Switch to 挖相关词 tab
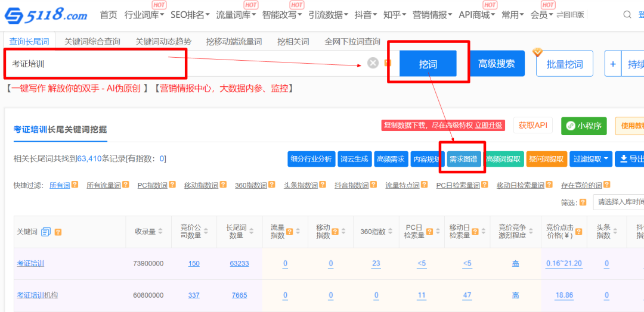 coord(293,42)
